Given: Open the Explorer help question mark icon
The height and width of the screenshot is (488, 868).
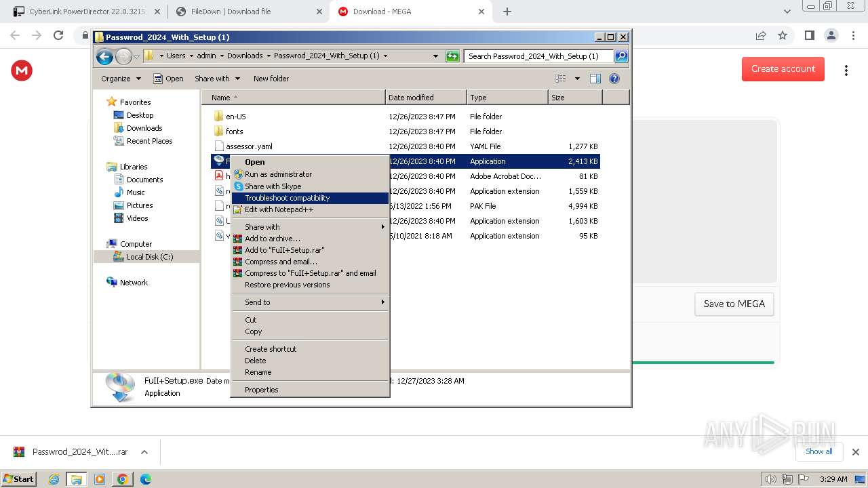Looking at the screenshot, I should tap(614, 79).
